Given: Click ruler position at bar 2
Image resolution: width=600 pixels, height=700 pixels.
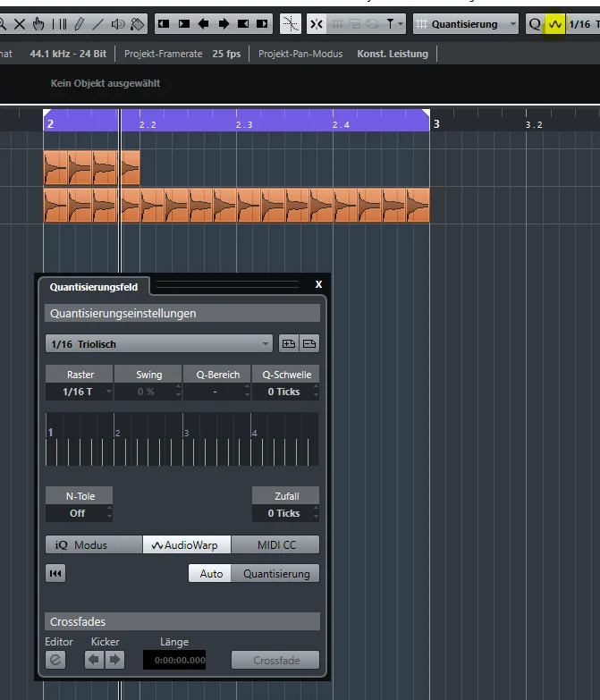Looking at the screenshot, I should coord(50,123).
